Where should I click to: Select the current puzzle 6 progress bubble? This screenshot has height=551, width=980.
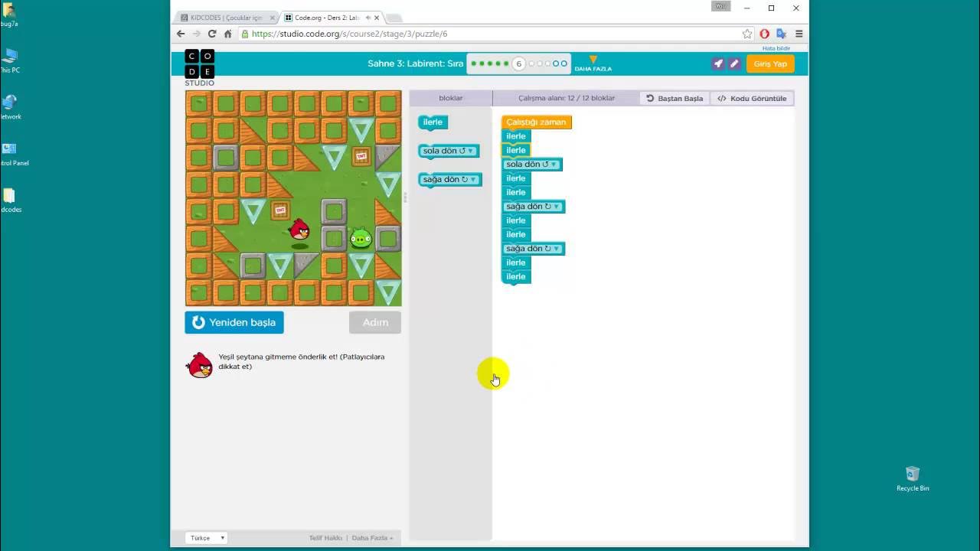[518, 64]
